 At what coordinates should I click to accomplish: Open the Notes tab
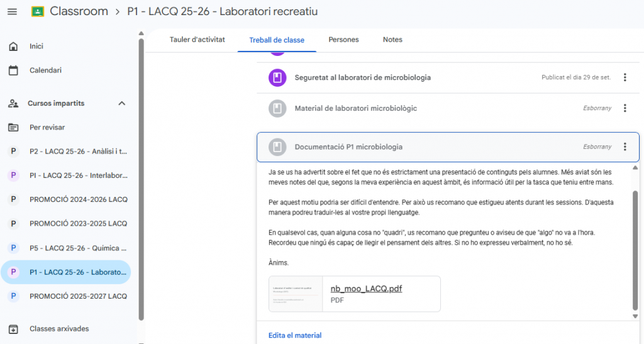[x=392, y=40]
